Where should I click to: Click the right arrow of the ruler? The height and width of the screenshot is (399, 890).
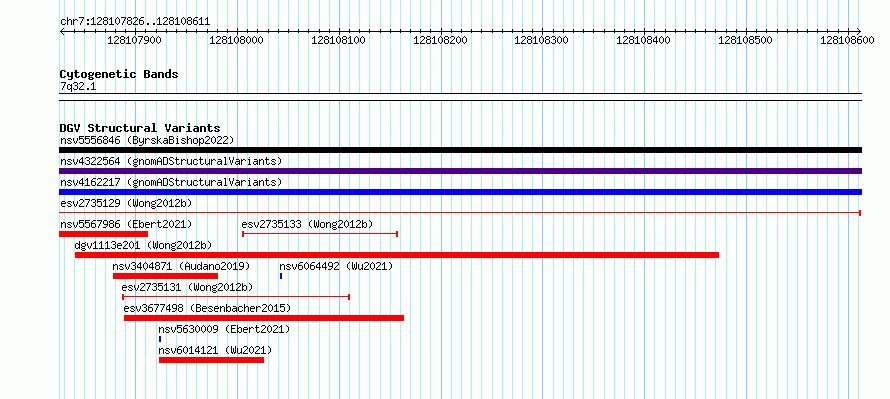(859, 31)
